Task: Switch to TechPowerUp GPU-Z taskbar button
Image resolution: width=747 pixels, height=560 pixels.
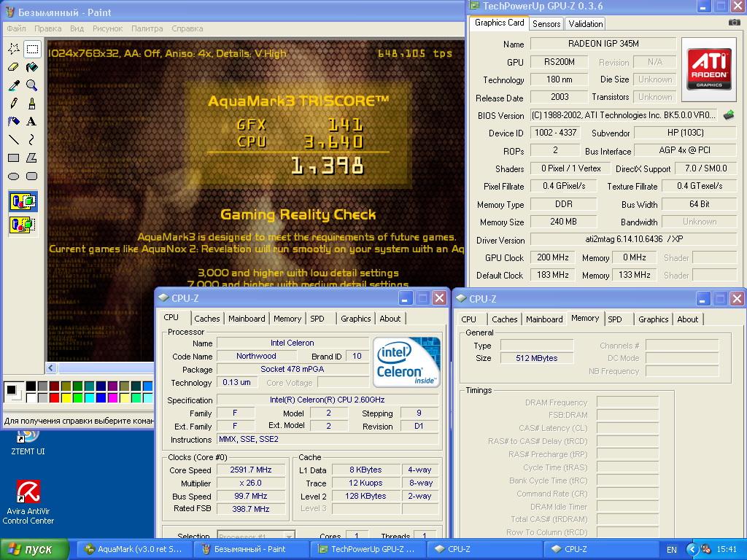Action: (x=367, y=549)
